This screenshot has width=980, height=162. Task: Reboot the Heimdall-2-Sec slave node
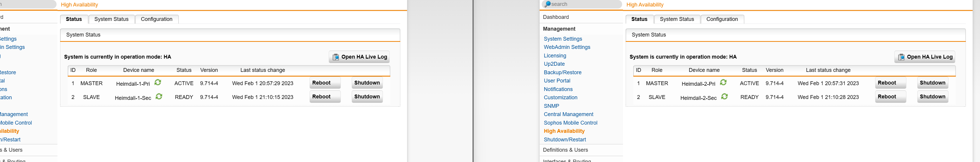tap(890, 97)
